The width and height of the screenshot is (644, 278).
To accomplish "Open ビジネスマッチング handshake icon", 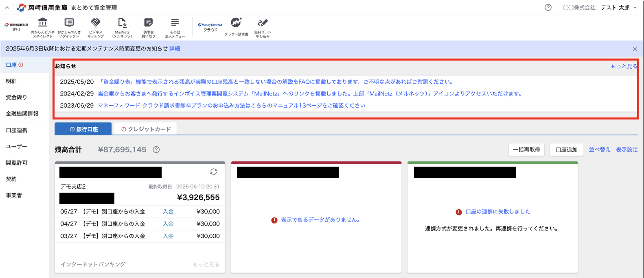I will click(x=96, y=28).
